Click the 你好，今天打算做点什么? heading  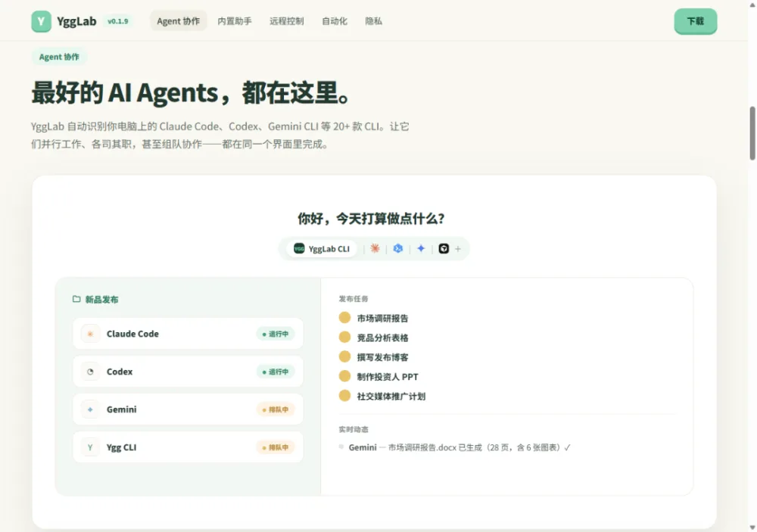371,219
